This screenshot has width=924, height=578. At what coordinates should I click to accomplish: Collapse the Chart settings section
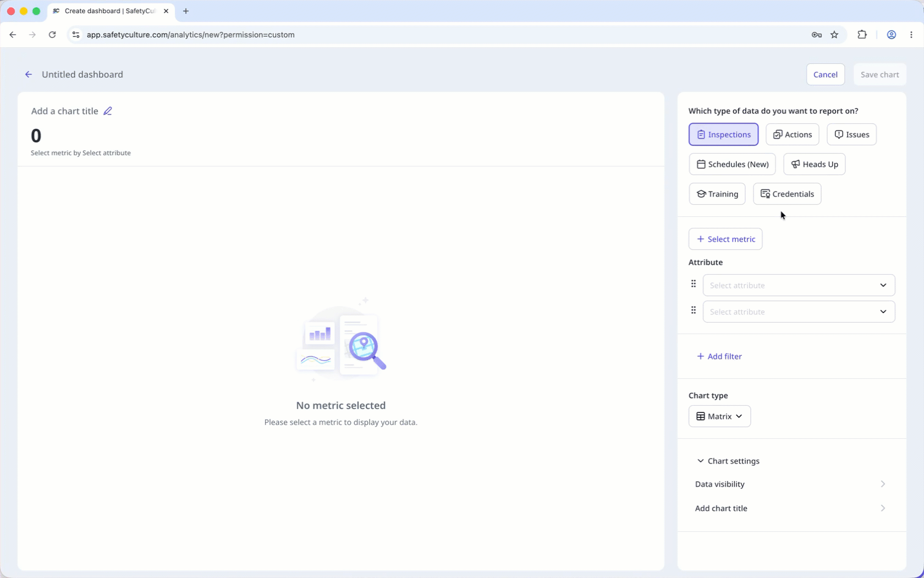(728, 461)
